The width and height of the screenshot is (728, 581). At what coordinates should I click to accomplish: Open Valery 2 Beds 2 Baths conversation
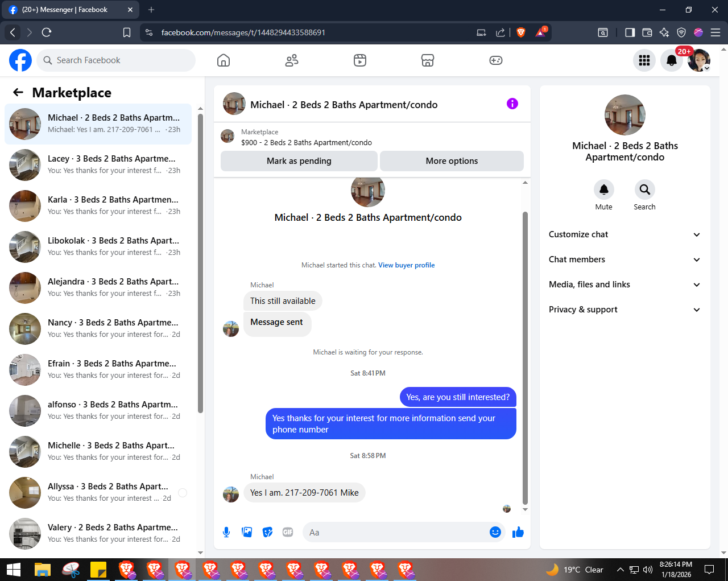[x=98, y=534]
